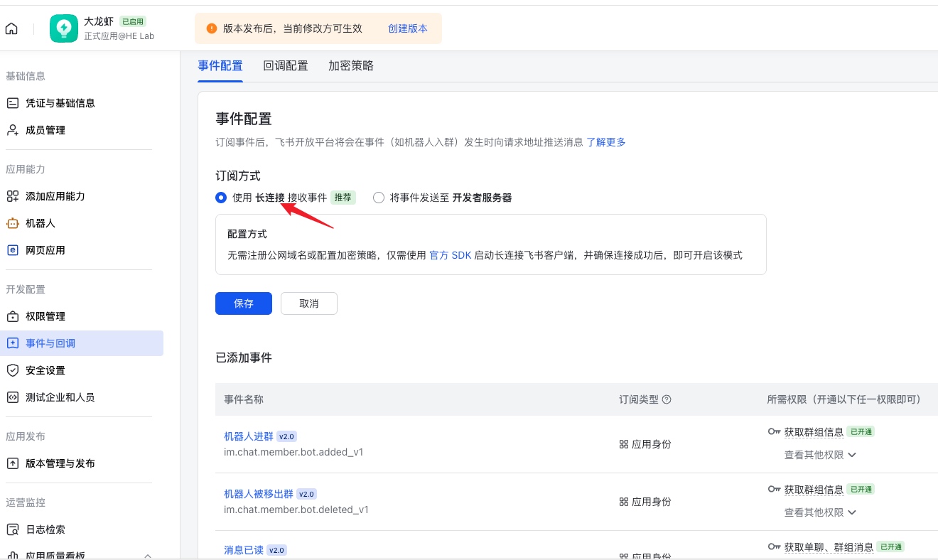Switch to the 事件配置 tab
The width and height of the screenshot is (938, 560).
[220, 65]
